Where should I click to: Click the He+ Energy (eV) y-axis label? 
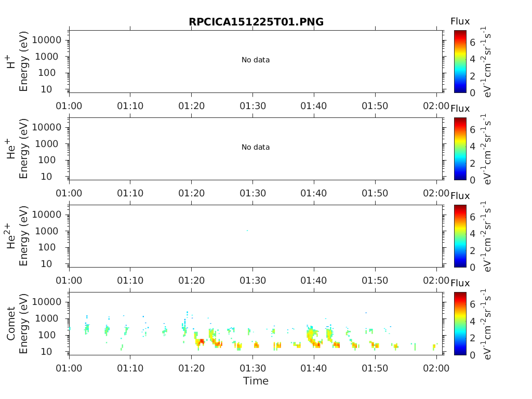23,149
